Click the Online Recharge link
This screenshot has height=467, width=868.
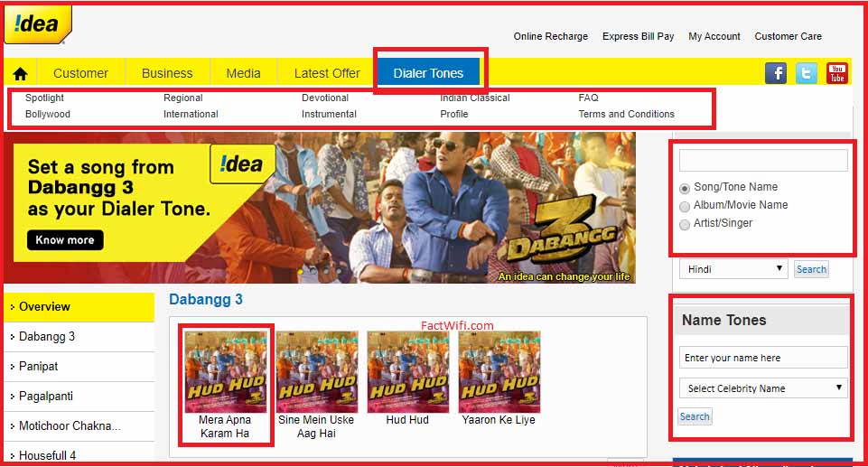click(x=551, y=36)
